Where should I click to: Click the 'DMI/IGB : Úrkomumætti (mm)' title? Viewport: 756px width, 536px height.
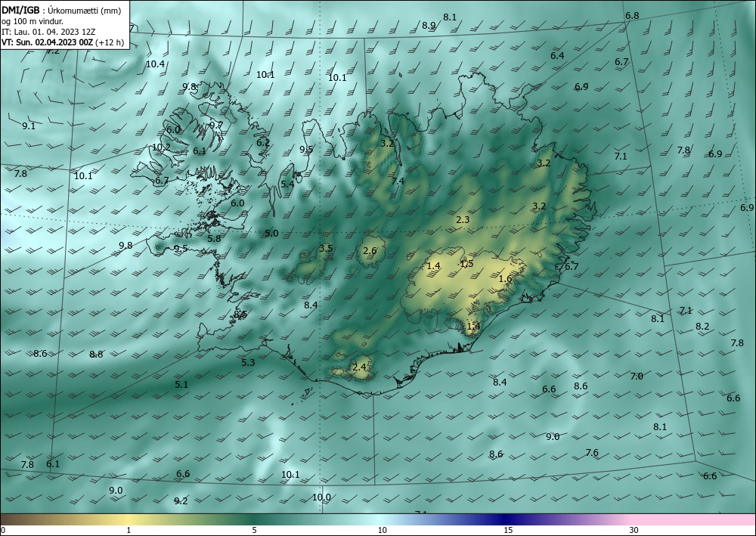(61, 11)
